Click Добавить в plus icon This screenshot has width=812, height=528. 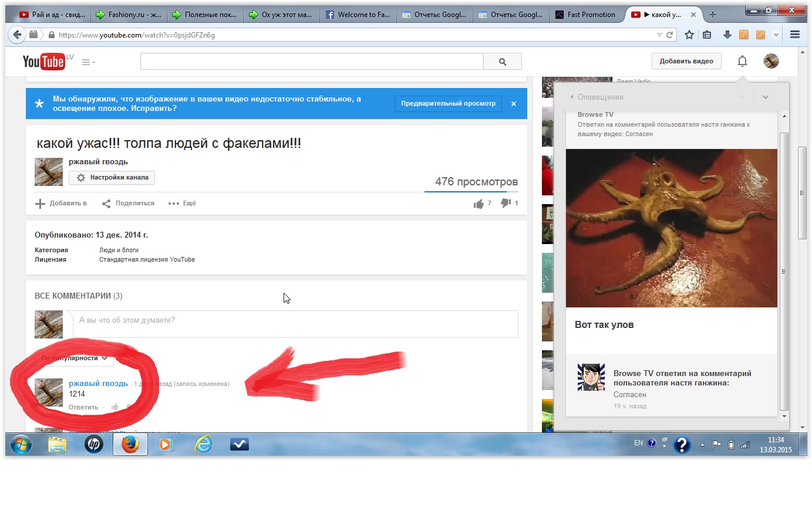(41, 204)
